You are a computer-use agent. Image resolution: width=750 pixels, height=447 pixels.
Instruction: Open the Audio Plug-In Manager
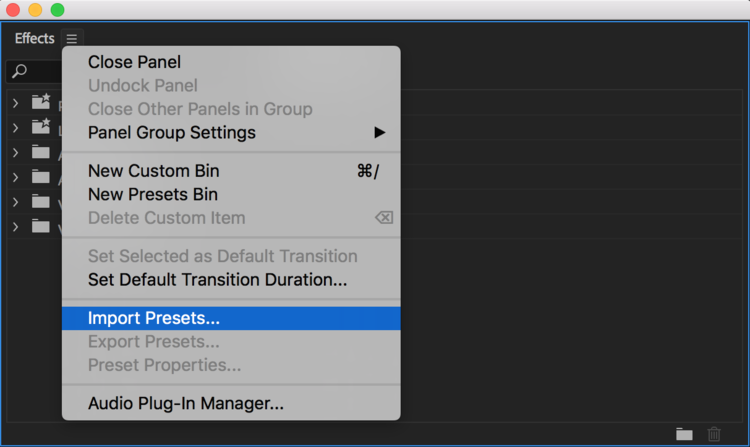coord(186,404)
